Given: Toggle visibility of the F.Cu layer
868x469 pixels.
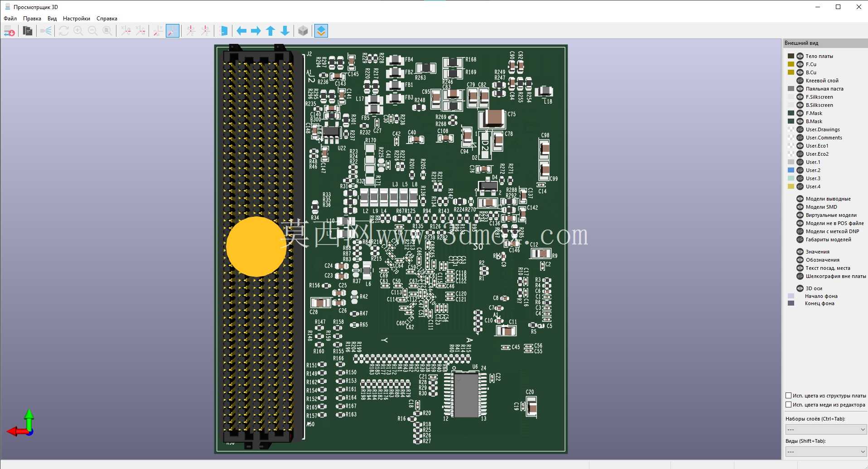Looking at the screenshot, I should click(800, 64).
